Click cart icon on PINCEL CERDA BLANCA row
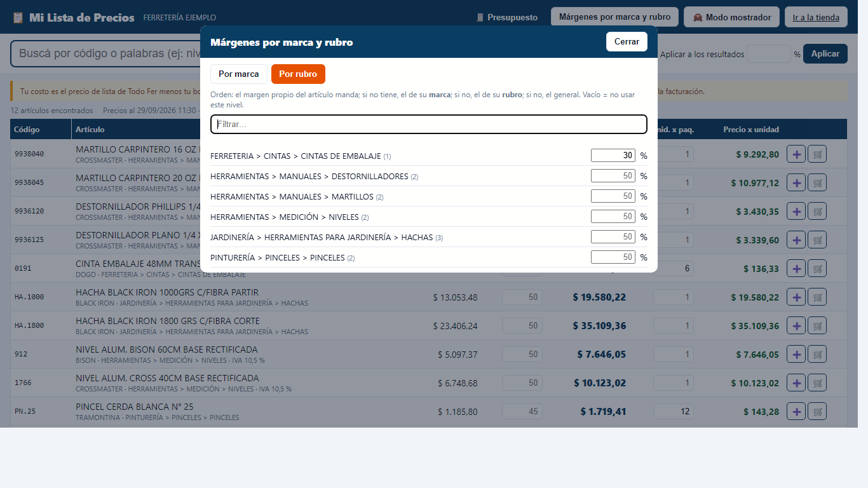The height and width of the screenshot is (488, 868). 817,411
